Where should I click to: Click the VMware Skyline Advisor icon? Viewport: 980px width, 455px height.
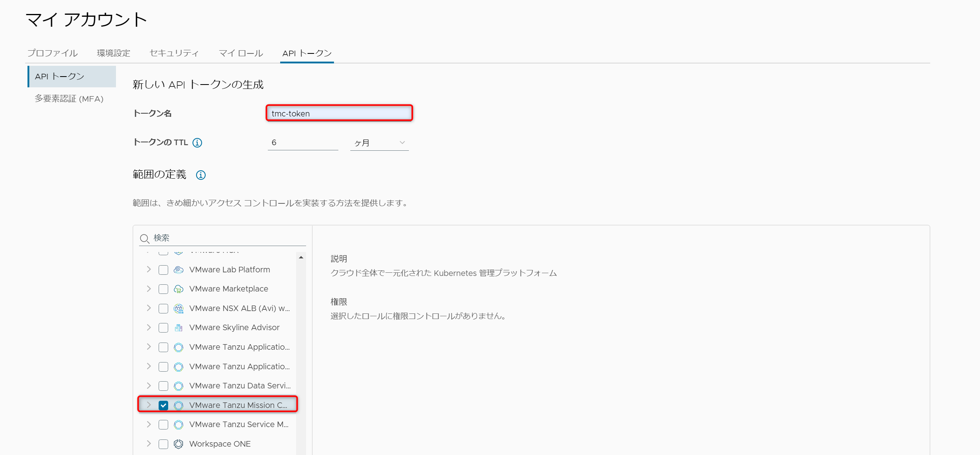point(179,328)
